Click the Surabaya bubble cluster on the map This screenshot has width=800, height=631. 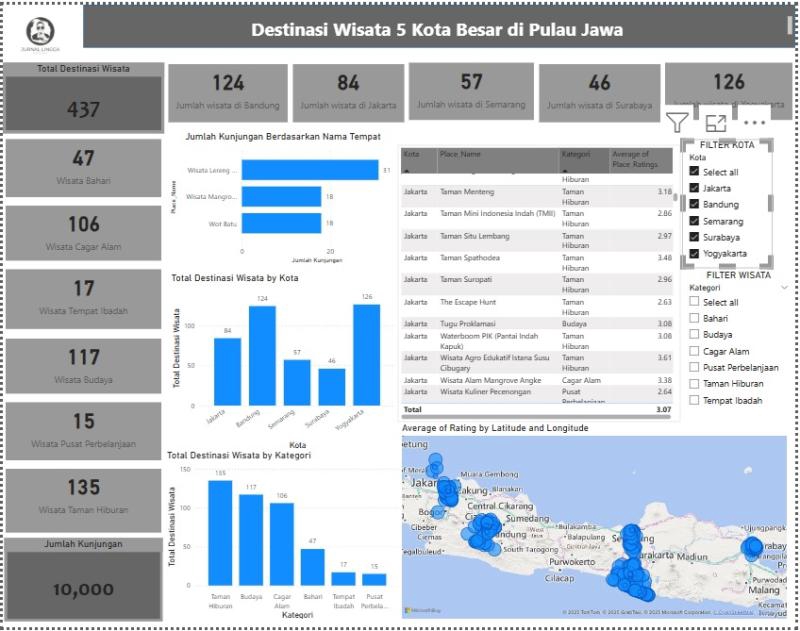pyautogui.click(x=752, y=547)
